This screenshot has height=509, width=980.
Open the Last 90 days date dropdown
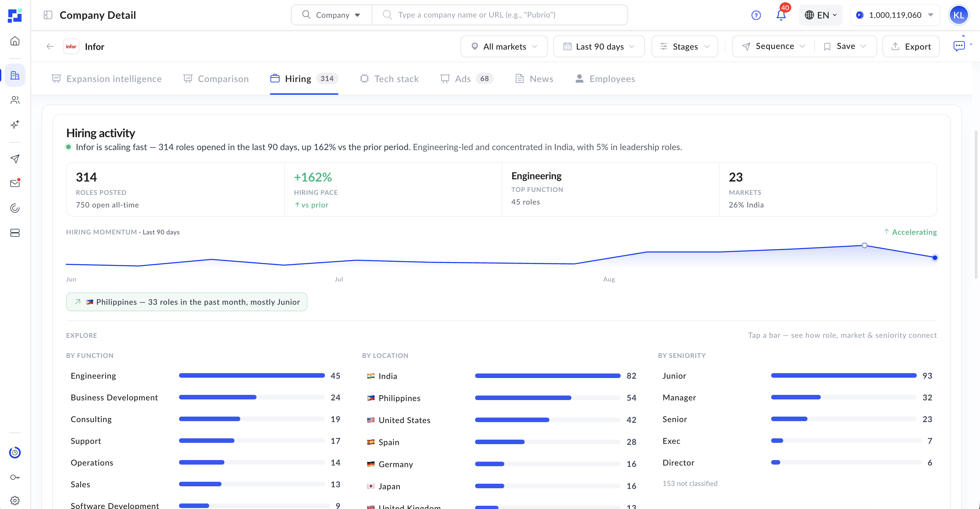[x=599, y=46]
